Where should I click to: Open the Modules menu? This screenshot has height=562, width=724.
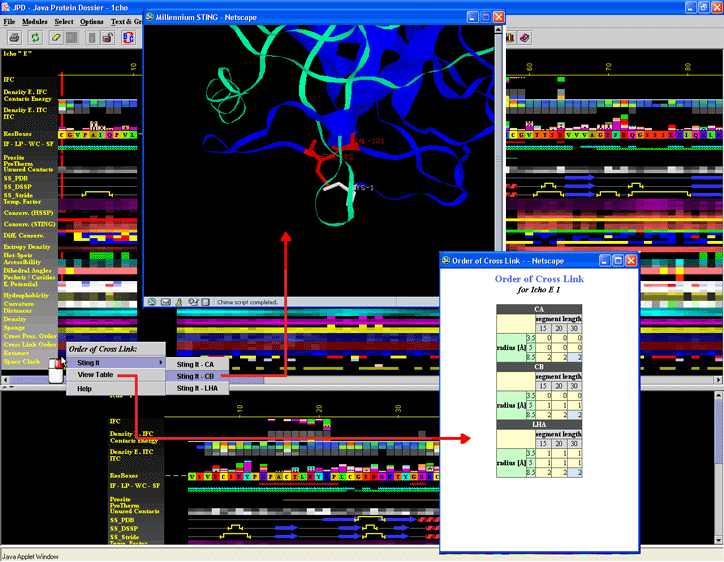(x=35, y=22)
